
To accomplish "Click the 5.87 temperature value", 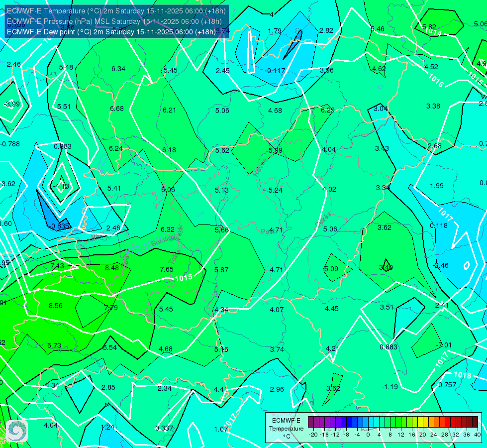I will [x=221, y=269].
